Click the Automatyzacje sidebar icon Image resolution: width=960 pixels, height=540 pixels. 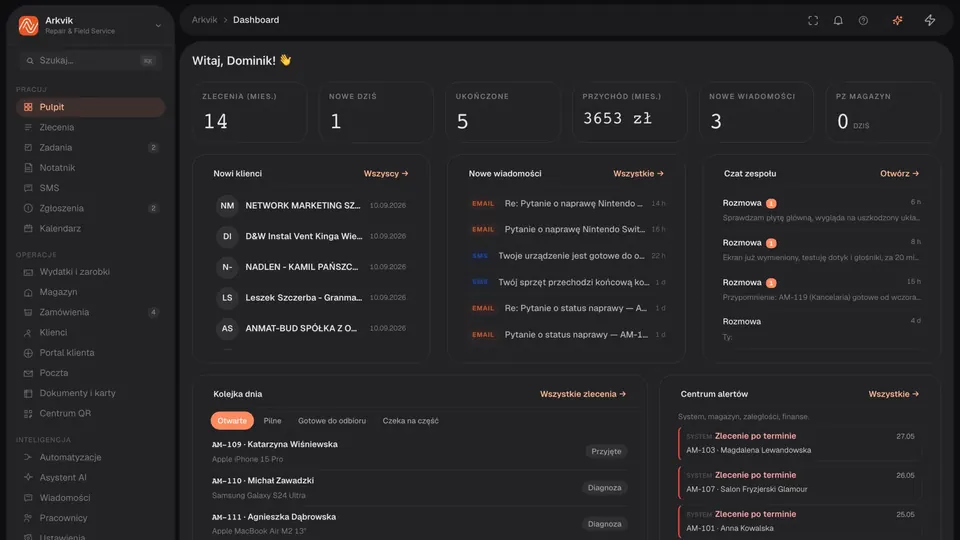click(x=28, y=457)
